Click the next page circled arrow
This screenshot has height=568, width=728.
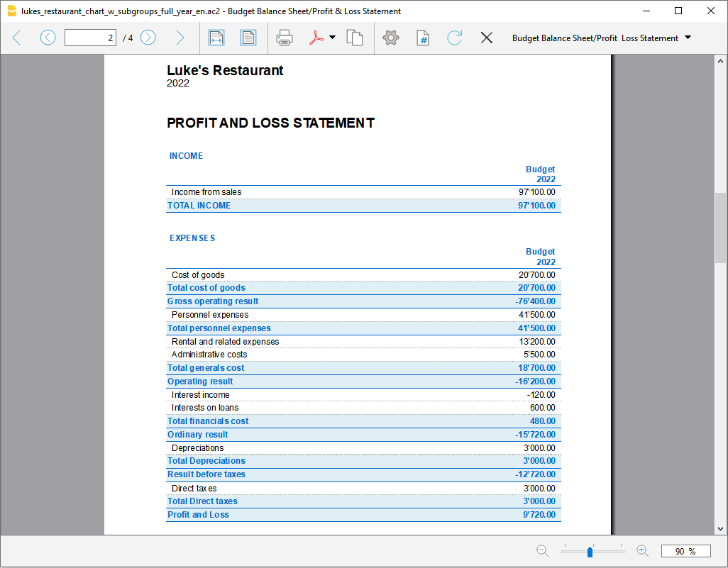(x=148, y=38)
